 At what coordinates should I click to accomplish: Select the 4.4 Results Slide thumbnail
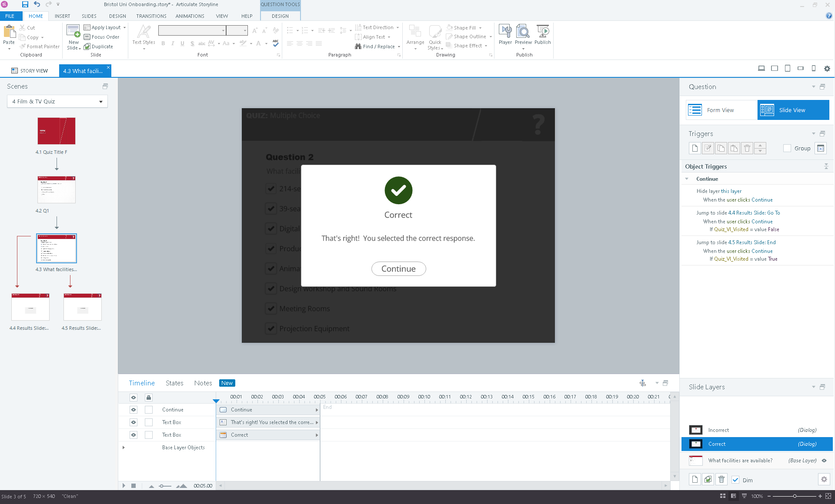coord(30,307)
